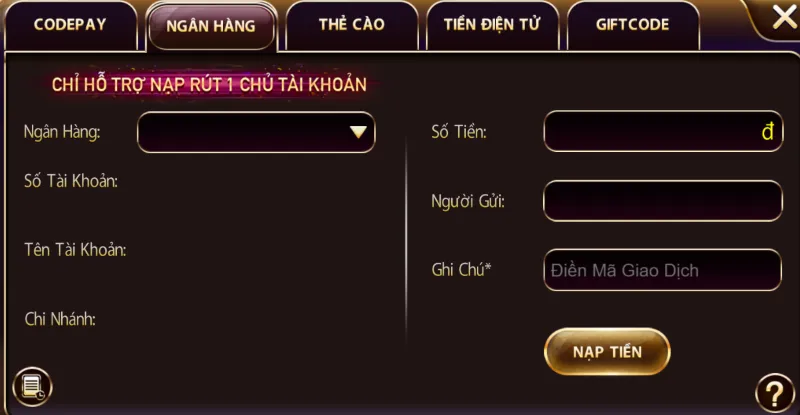
Task: Click the Chi Nhánh label
Action: pos(59,319)
